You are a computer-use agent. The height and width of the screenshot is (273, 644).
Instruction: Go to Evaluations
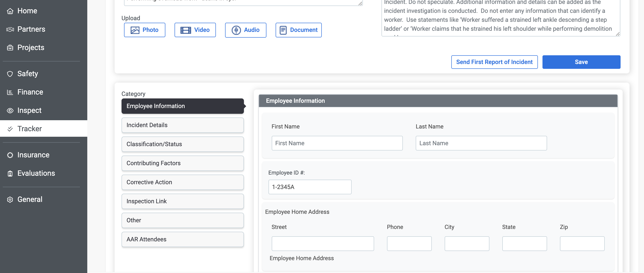click(43, 173)
